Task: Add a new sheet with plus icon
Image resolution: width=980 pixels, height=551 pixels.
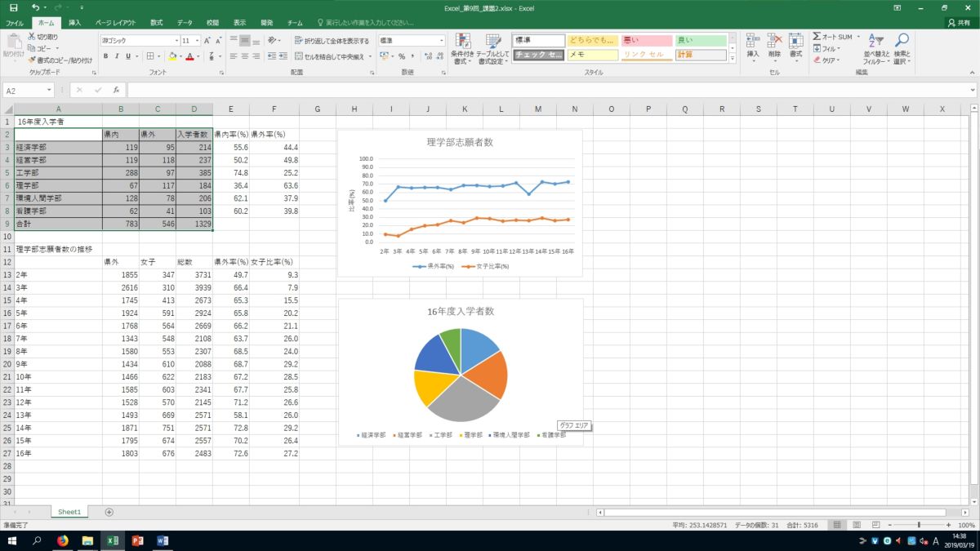Action: click(x=109, y=512)
